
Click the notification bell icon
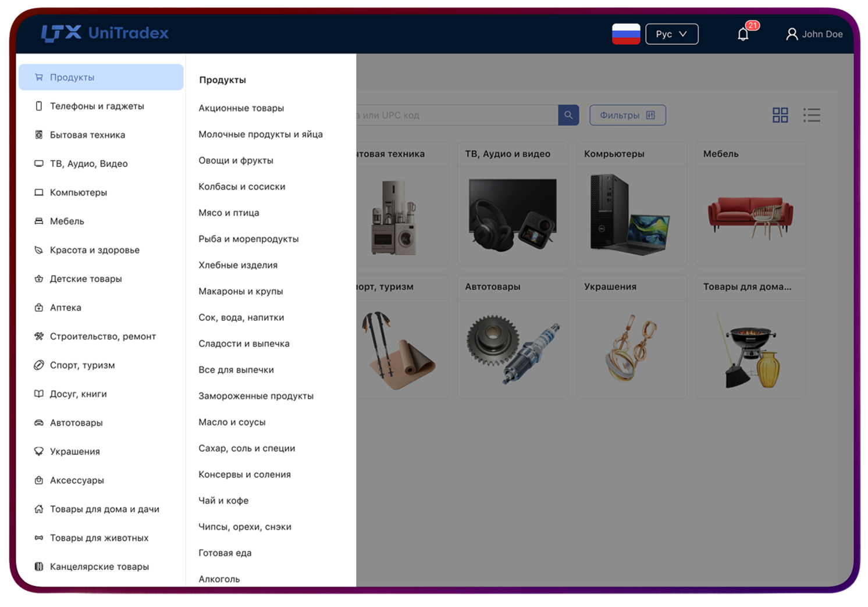click(x=743, y=34)
